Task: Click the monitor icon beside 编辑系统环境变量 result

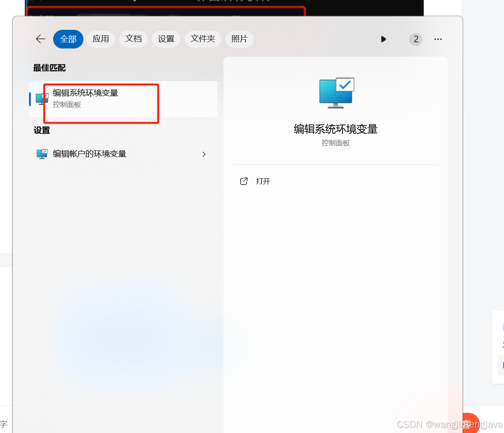Action: (42, 99)
